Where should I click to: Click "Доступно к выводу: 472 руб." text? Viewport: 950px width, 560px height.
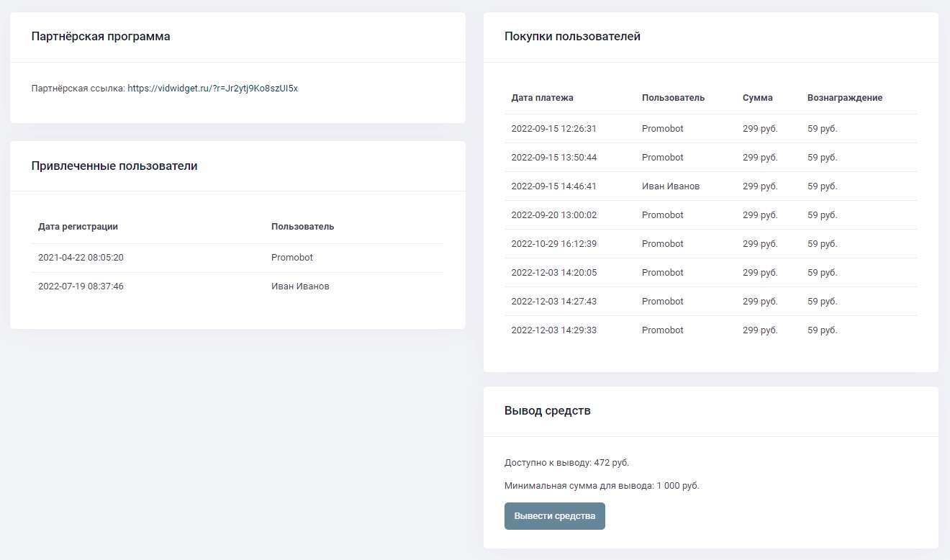567,463
